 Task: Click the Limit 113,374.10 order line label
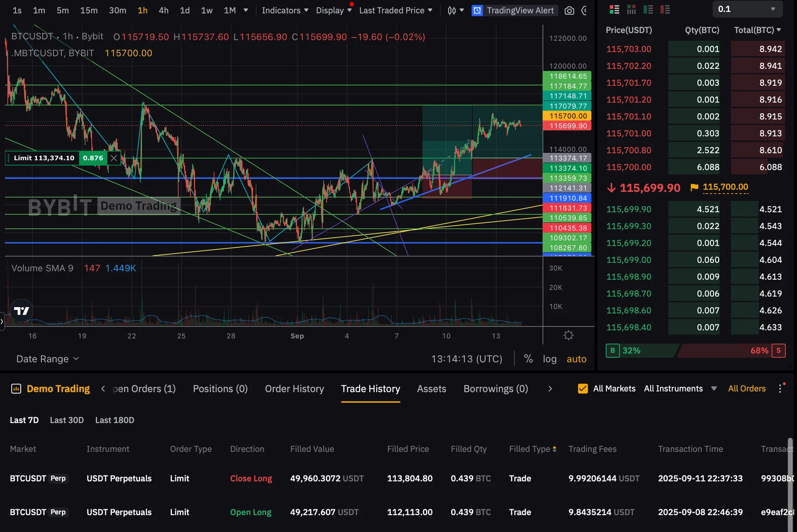click(x=44, y=158)
